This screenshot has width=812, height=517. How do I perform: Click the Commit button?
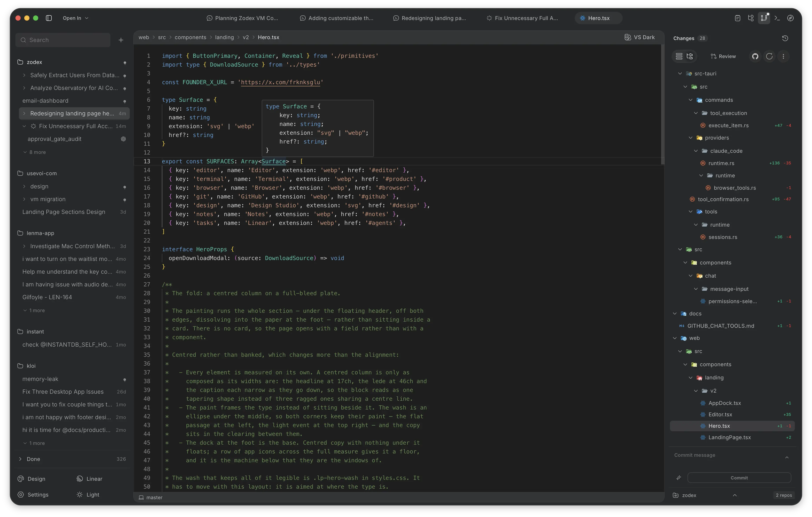[739, 478]
